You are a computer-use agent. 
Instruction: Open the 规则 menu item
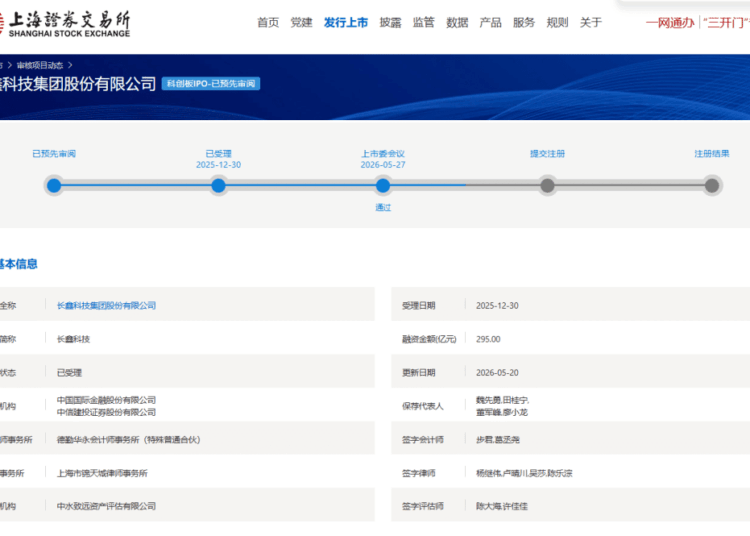[557, 22]
